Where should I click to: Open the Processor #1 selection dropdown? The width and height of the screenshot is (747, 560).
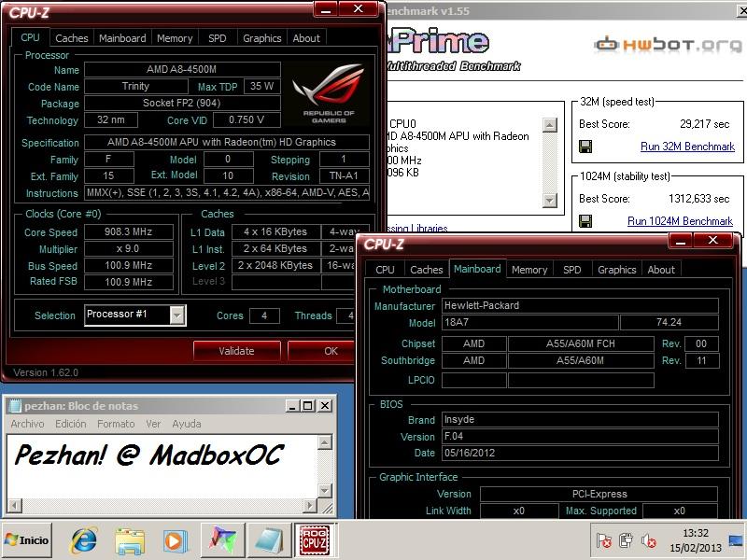coord(177,315)
